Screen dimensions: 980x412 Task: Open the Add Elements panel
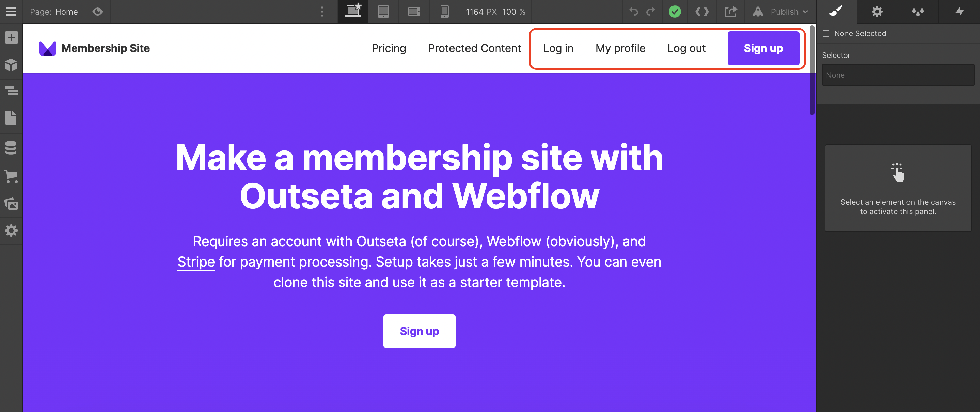[12, 38]
